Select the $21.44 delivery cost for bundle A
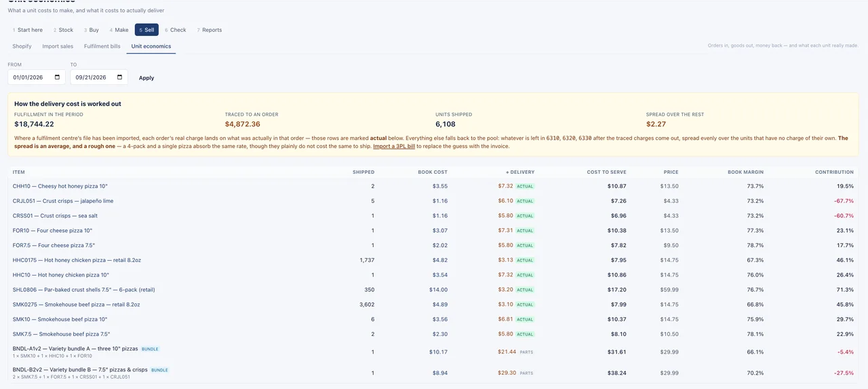The width and height of the screenshot is (868, 389). 507,352
